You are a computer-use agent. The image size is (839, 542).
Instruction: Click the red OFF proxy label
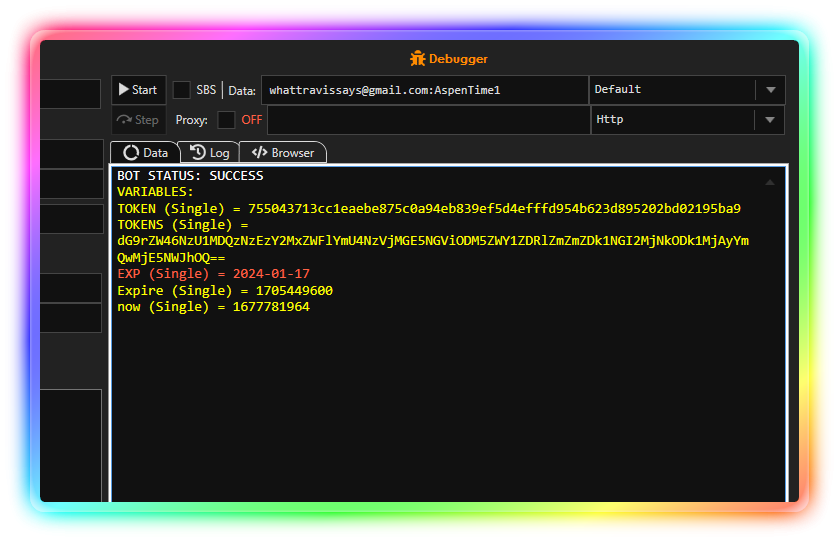(251, 120)
